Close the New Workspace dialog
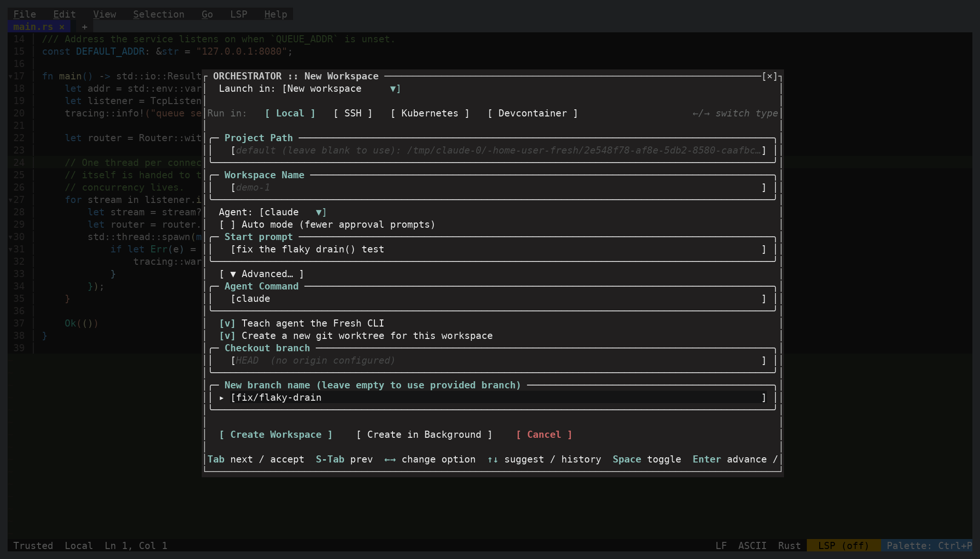Viewport: 980px width, 559px height. 770,76
